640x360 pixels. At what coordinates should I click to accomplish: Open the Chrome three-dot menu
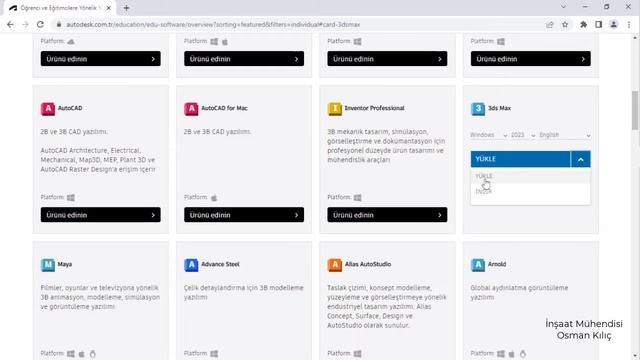coord(629,24)
